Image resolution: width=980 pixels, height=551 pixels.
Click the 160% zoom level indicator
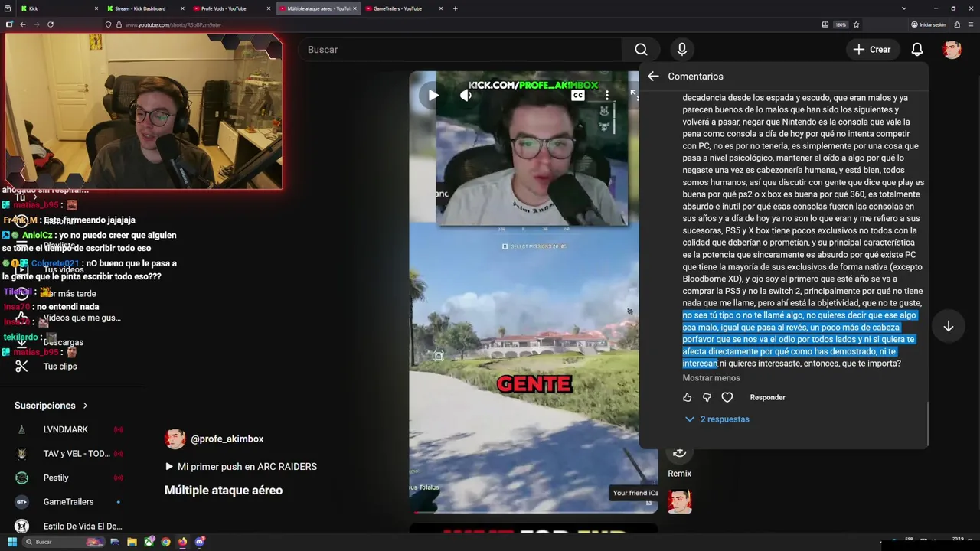(x=841, y=24)
